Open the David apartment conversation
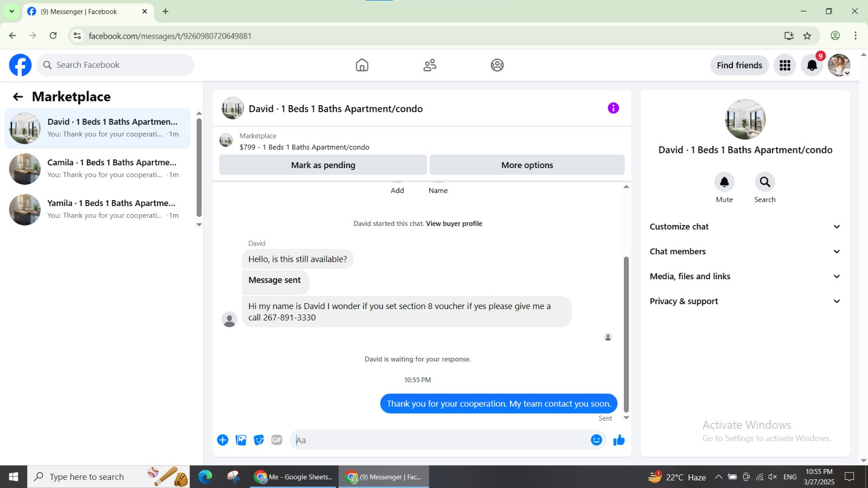Viewport: 868px width, 488px height. pyautogui.click(x=98, y=129)
